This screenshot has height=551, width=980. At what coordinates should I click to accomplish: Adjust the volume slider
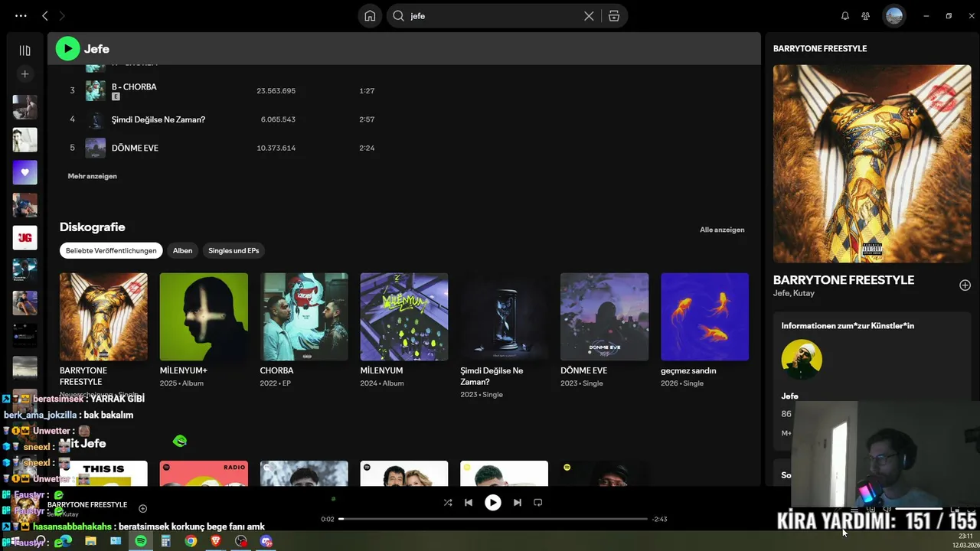point(919,508)
